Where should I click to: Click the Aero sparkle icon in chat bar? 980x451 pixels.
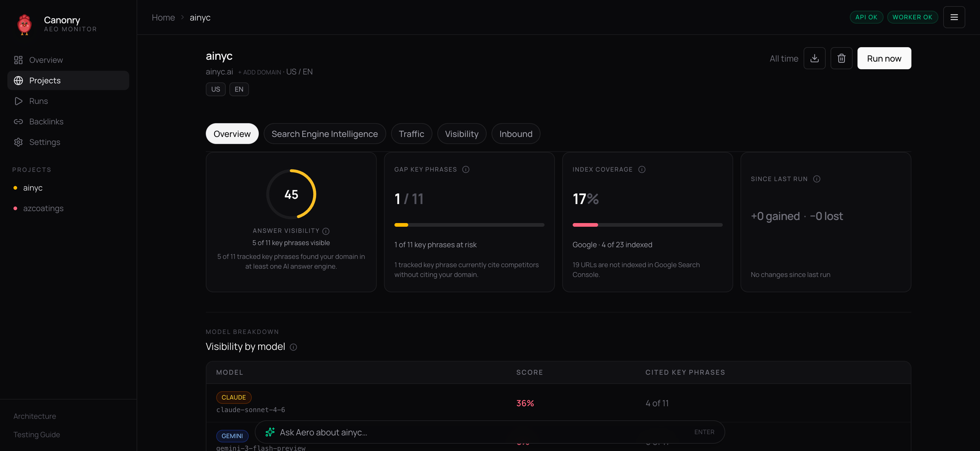click(x=270, y=432)
